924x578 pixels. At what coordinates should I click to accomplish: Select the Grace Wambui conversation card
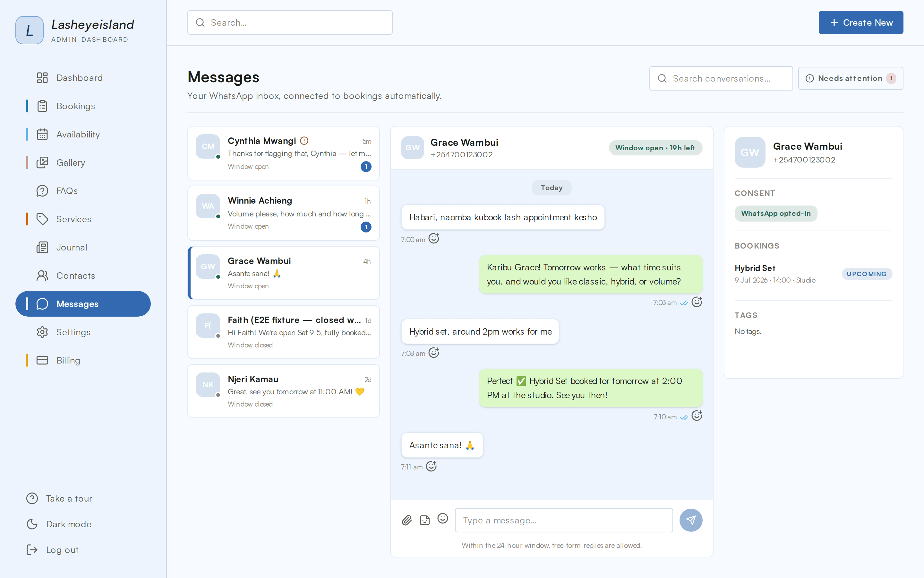tap(283, 273)
